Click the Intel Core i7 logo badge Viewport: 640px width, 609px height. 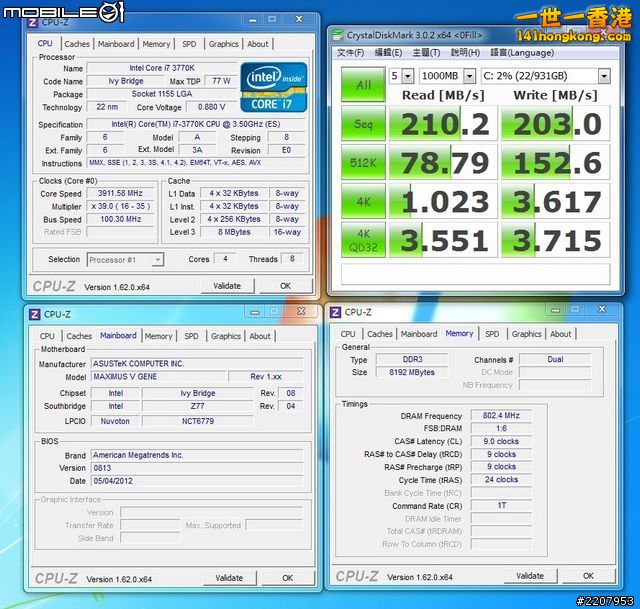tap(276, 88)
